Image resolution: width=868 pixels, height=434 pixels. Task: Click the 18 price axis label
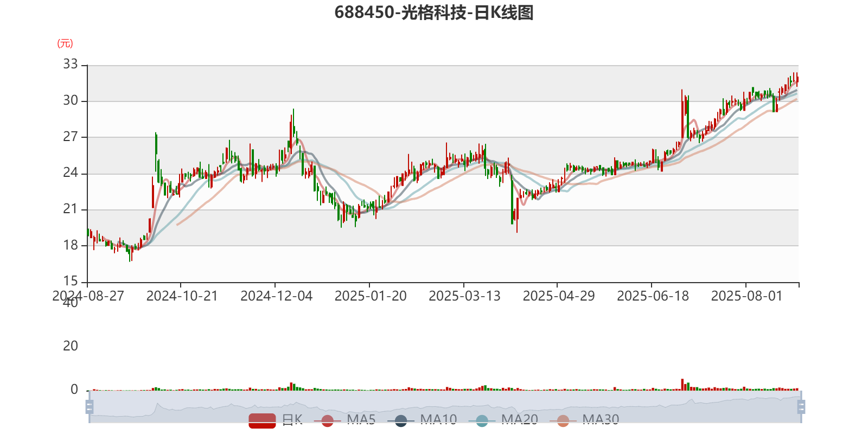pyautogui.click(x=71, y=245)
